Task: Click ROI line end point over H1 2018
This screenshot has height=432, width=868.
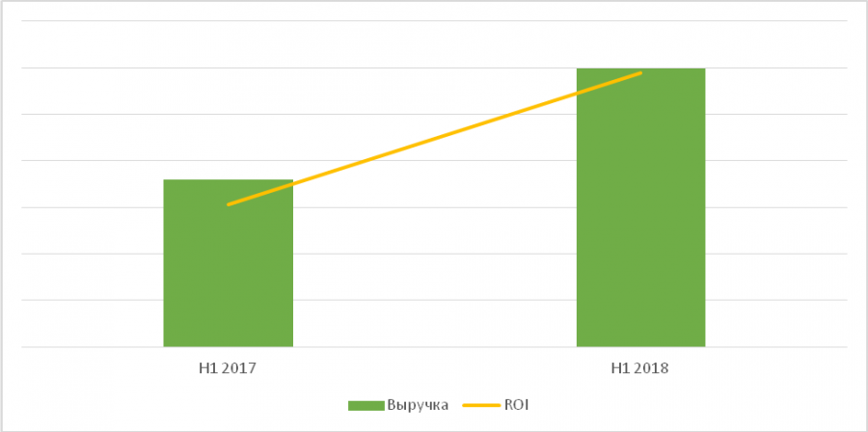Action: [640, 72]
